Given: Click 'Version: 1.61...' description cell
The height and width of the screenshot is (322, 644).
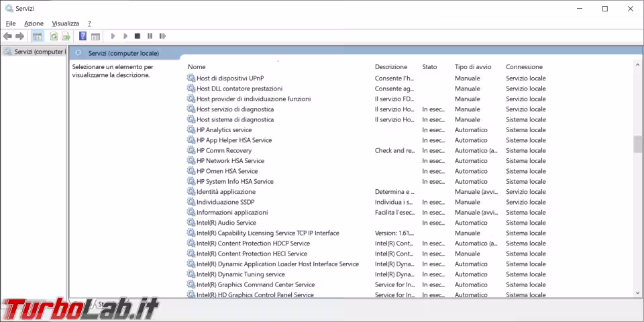Looking at the screenshot, I should coord(395,233).
